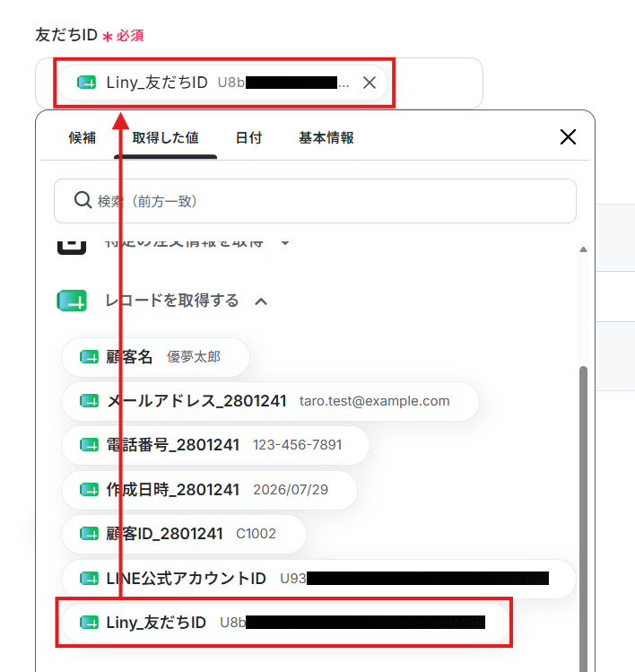Viewport: 635px width, 672px height.
Task: Collapse the レコードを取得する section chevron
Action: pyautogui.click(x=261, y=301)
